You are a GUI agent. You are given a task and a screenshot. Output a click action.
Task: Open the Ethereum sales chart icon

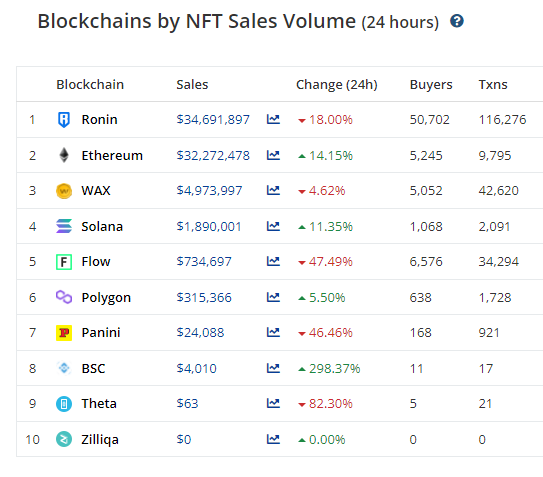[273, 155]
